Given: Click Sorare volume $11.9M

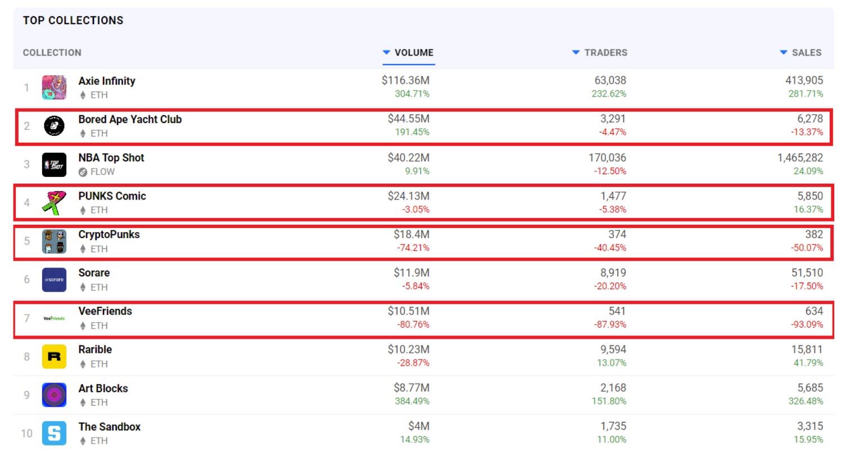Looking at the screenshot, I should click(412, 272).
